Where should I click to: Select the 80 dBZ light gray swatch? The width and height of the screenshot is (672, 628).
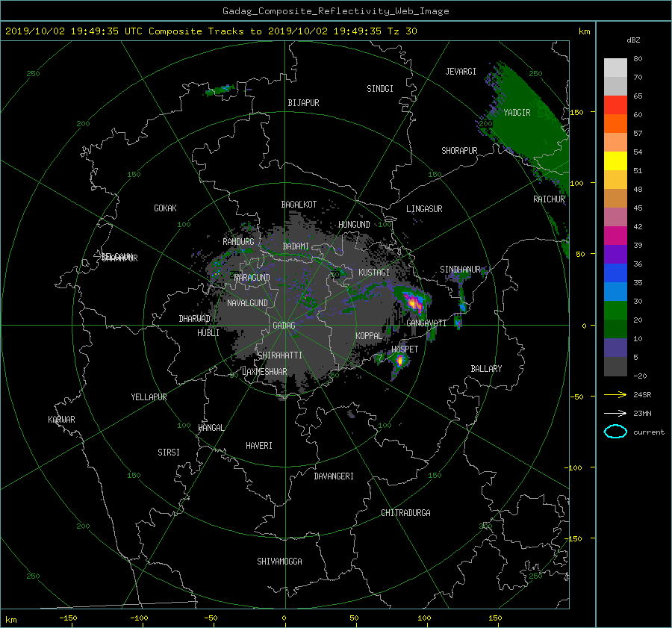[615, 67]
